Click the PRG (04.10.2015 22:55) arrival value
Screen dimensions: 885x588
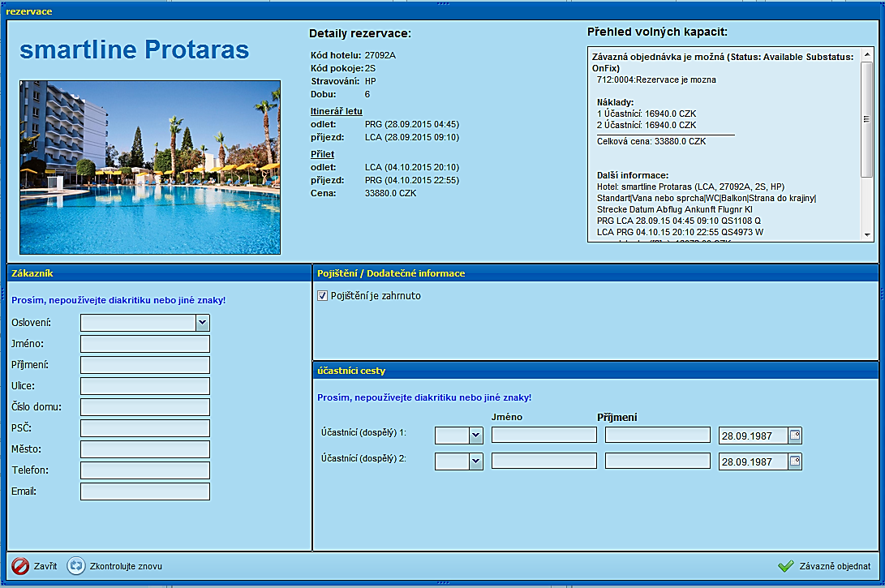pyautogui.click(x=412, y=180)
